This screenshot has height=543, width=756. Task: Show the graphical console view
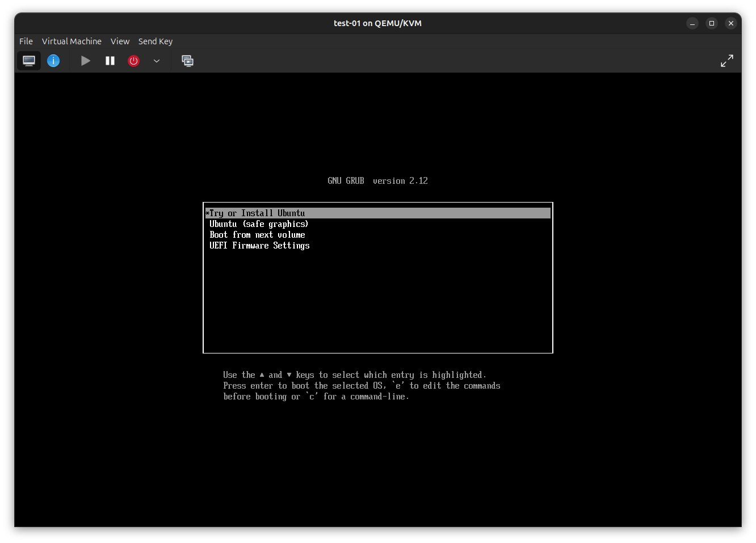29,61
